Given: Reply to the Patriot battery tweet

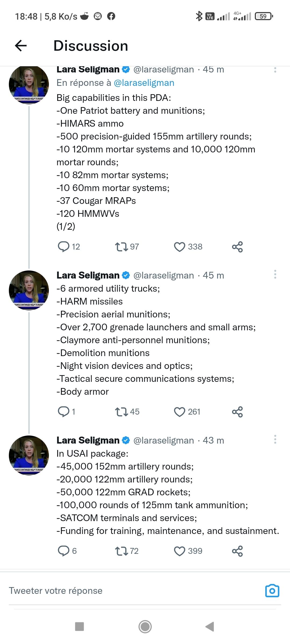Looking at the screenshot, I should coord(64,247).
